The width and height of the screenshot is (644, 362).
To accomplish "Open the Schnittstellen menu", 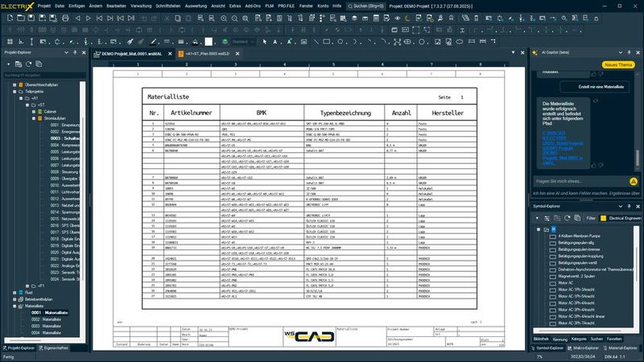I will tap(168, 6).
